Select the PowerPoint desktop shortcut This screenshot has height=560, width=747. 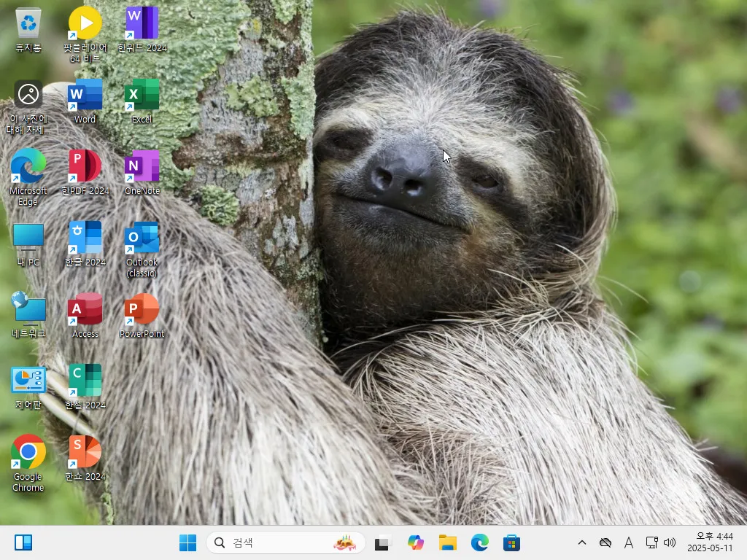(142, 310)
